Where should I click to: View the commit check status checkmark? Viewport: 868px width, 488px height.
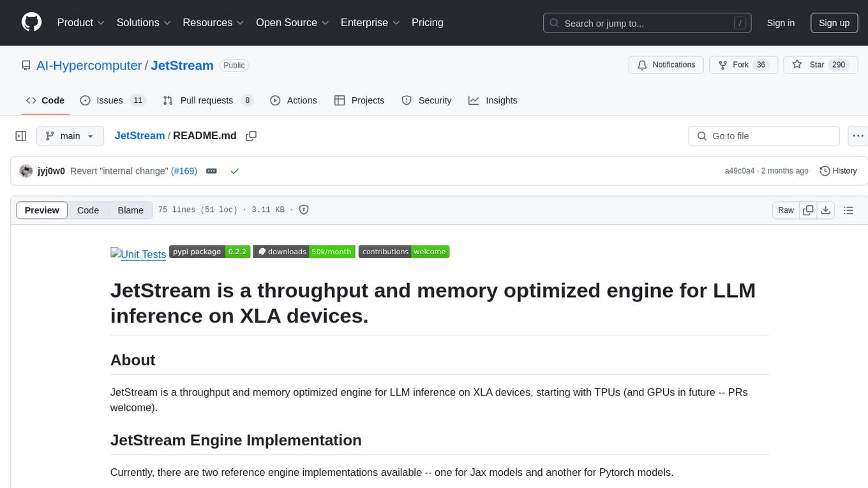[x=235, y=171]
